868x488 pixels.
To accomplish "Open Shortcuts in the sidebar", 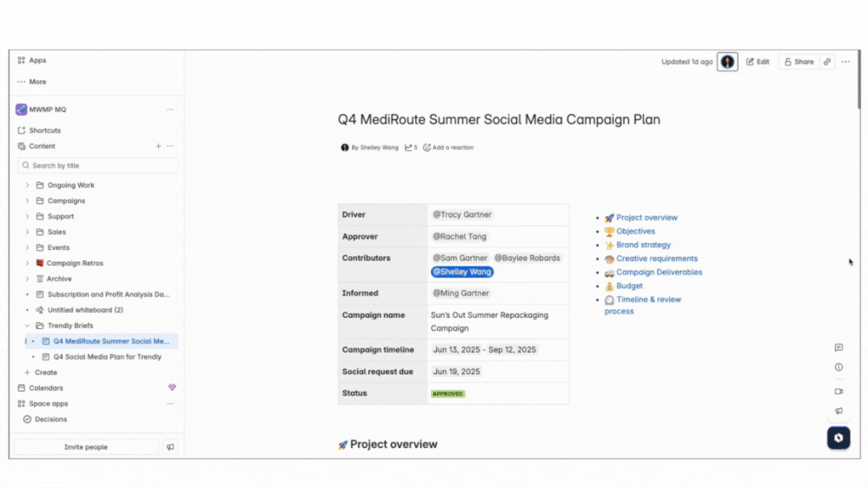I will pyautogui.click(x=44, y=130).
